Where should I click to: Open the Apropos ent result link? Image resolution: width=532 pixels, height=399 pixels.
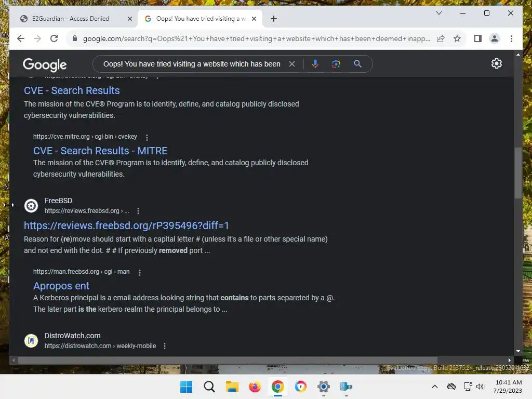pos(61,286)
